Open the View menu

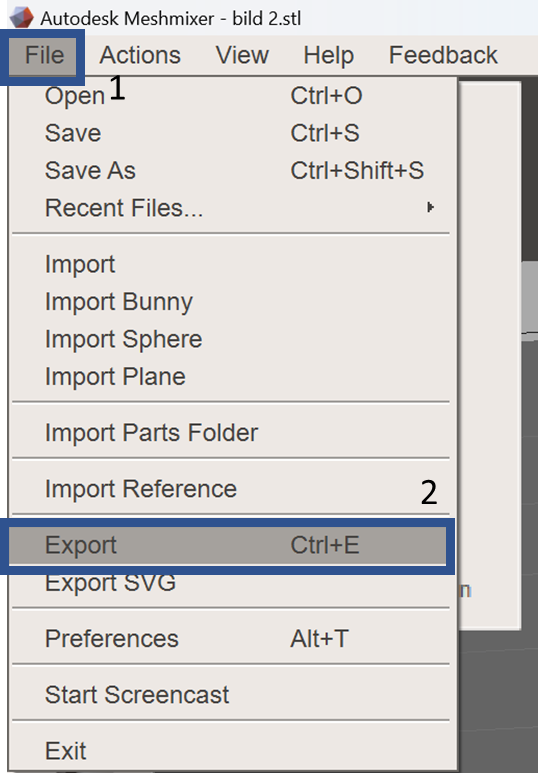click(242, 55)
